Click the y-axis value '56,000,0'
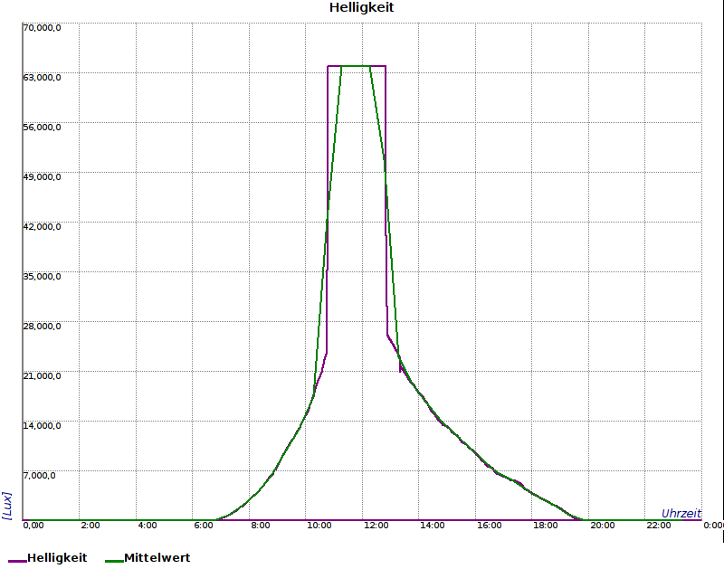This screenshot has width=724, height=588. pos(42,128)
